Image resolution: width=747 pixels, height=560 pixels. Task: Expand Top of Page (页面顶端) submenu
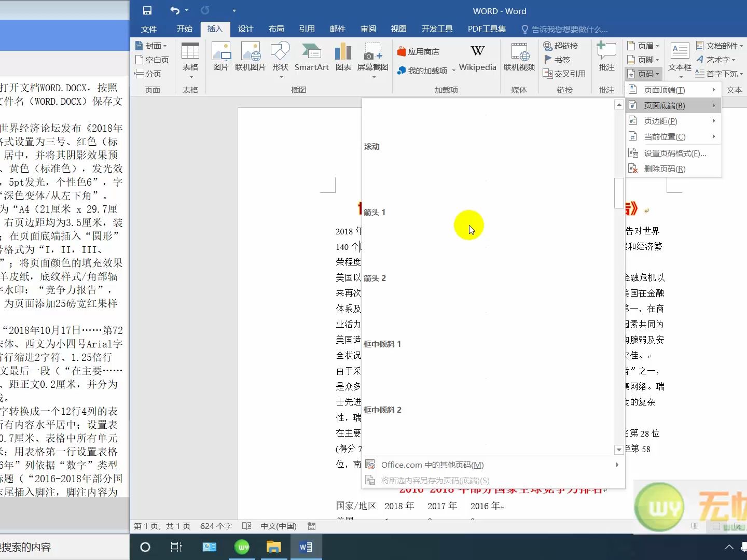pos(673,90)
